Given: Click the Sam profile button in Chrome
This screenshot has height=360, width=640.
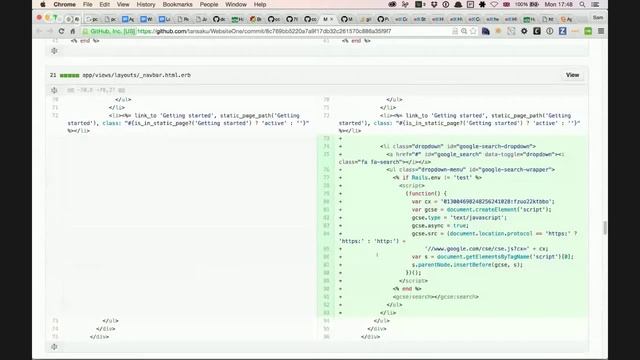Looking at the screenshot, I should pos(598,18).
